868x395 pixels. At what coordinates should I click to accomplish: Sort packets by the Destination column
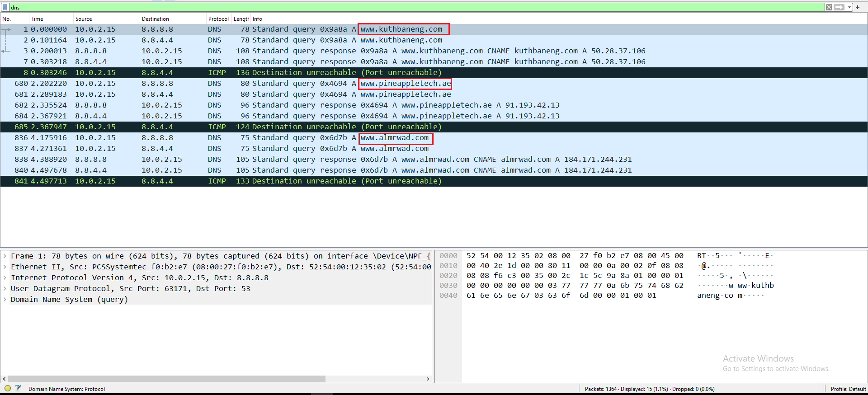173,19
